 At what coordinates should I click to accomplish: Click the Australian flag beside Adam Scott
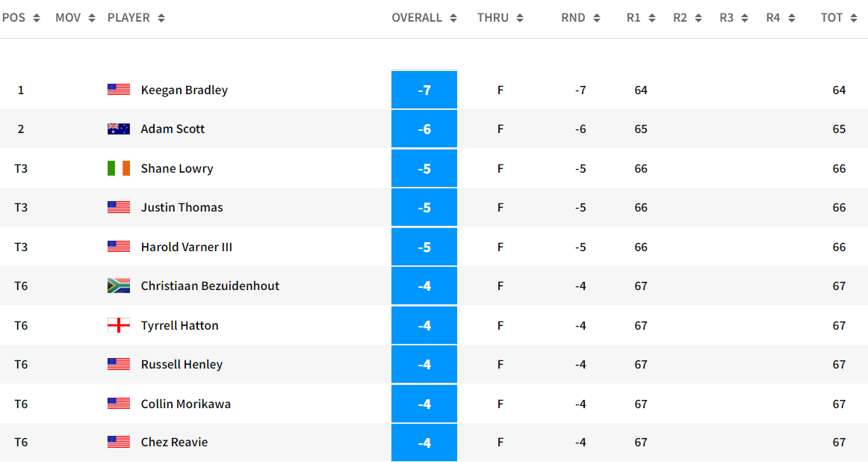click(x=118, y=129)
